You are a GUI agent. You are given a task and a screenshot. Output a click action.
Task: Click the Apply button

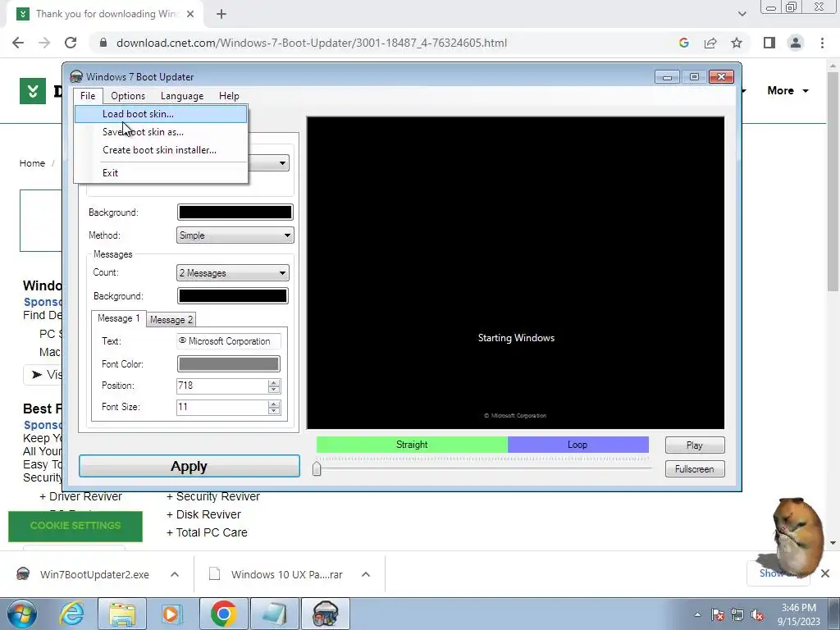[x=189, y=466]
